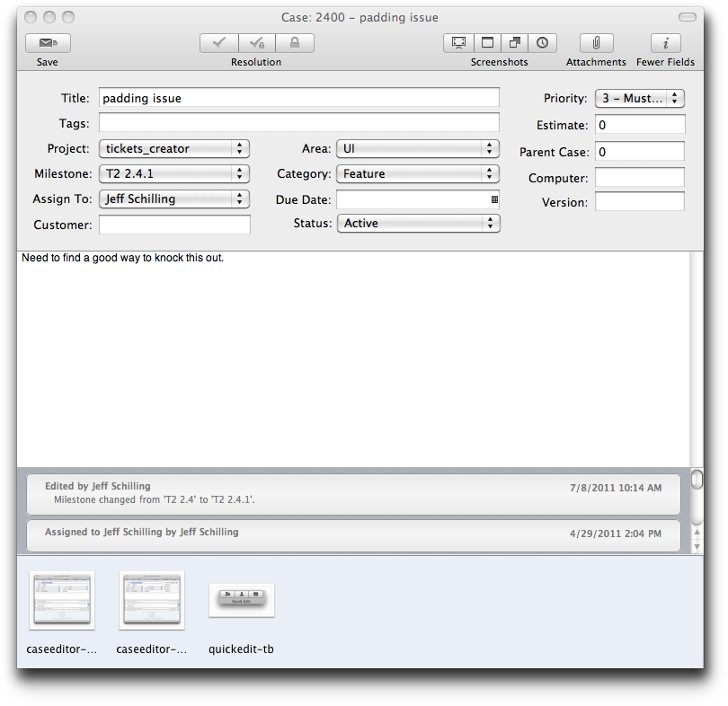Image resolution: width=728 pixels, height=706 pixels.
Task: Open the Priority dropdown 3 – Must
Action: click(x=640, y=98)
